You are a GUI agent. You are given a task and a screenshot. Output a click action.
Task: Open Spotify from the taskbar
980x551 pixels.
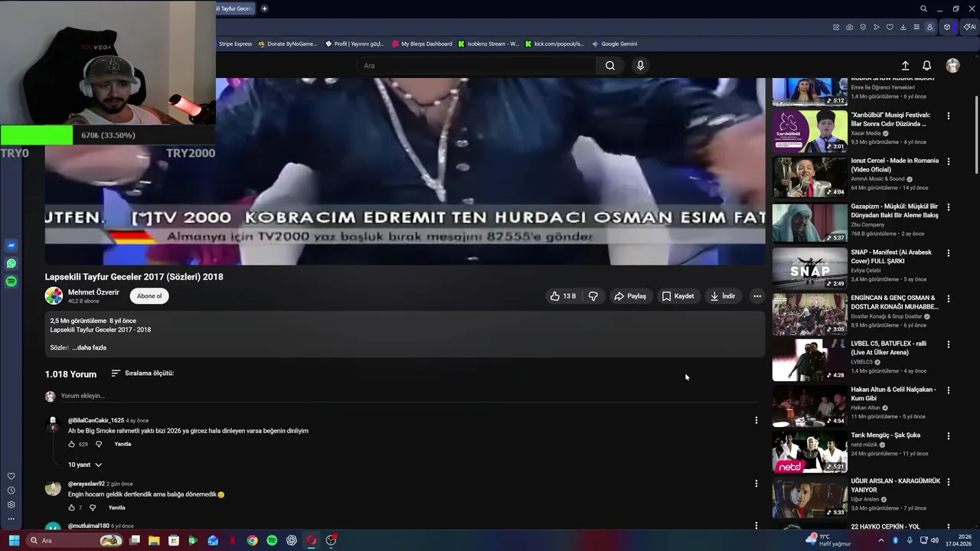(x=272, y=540)
